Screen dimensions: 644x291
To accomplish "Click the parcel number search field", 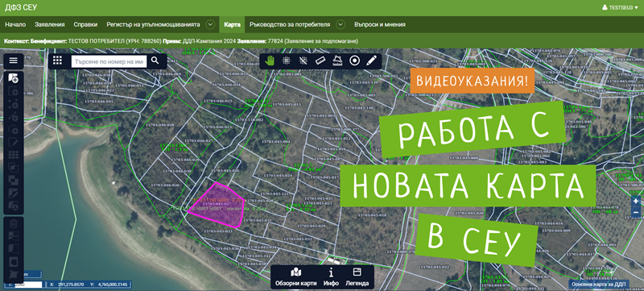I will [x=109, y=61].
